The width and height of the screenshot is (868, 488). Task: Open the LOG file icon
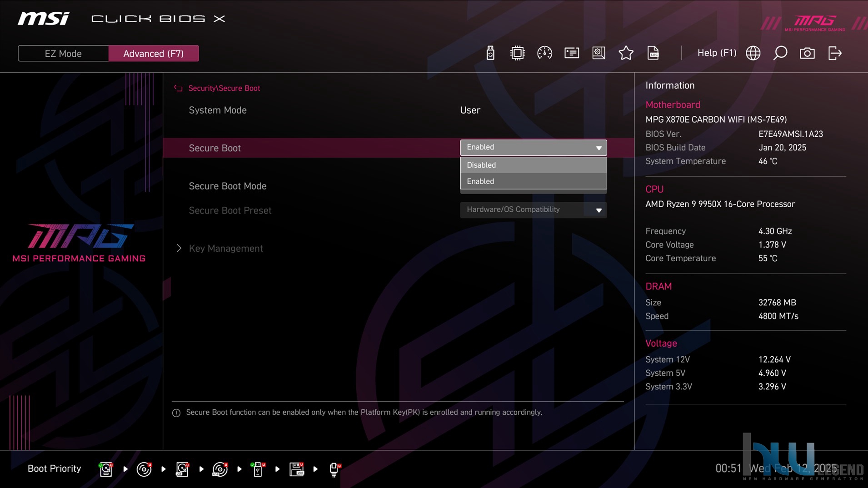[653, 53]
